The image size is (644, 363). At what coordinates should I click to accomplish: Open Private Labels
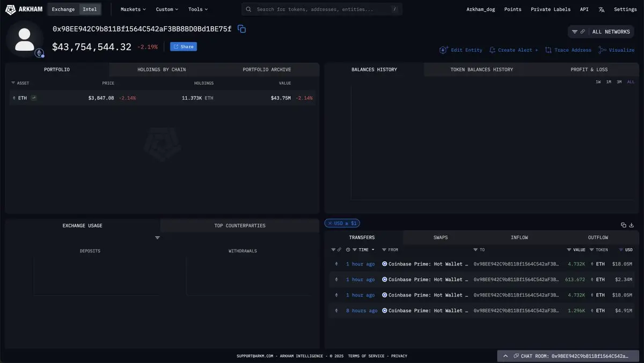[x=551, y=9]
